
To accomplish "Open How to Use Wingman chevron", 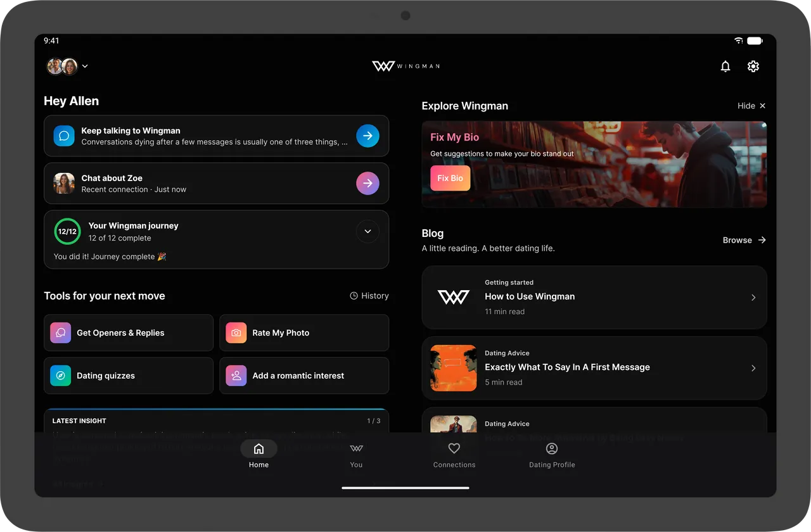I will coord(753,298).
